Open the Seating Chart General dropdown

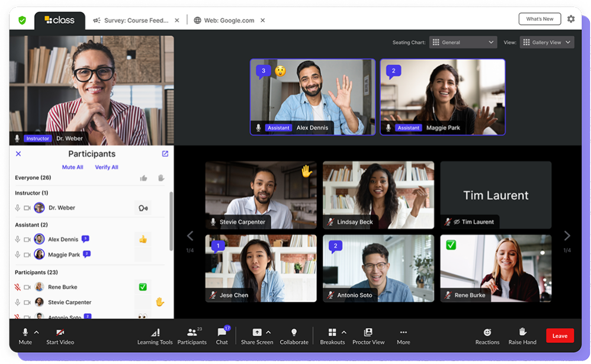(462, 43)
